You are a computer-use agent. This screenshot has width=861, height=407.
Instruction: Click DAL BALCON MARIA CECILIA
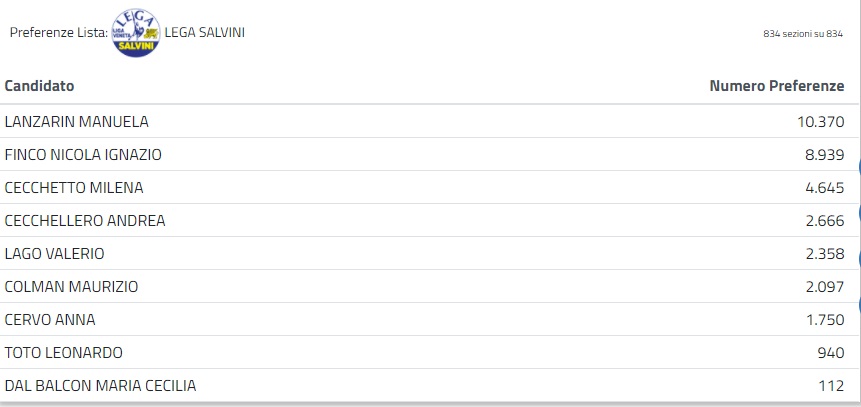coord(100,386)
